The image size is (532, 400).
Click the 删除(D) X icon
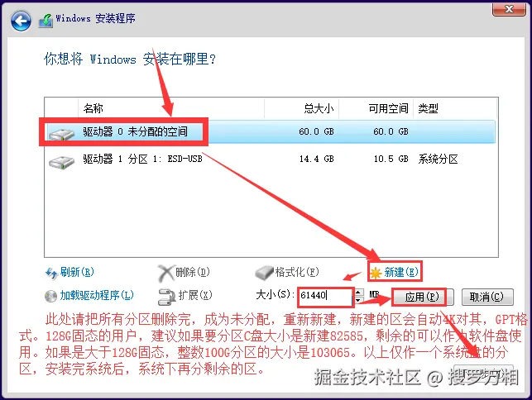166,274
